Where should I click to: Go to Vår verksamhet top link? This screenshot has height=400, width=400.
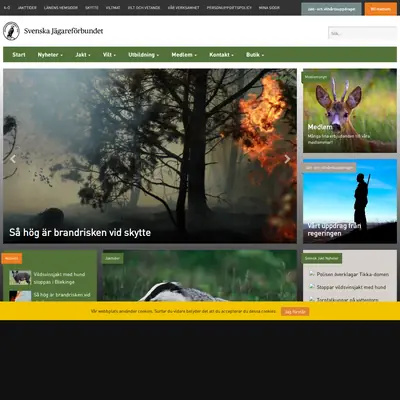coord(183,8)
